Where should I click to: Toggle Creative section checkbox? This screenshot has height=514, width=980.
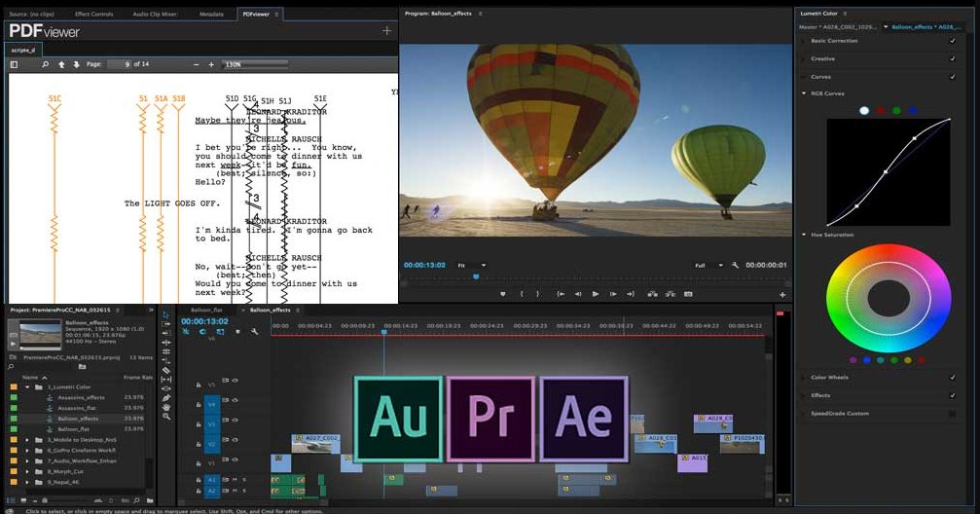pos(952,58)
